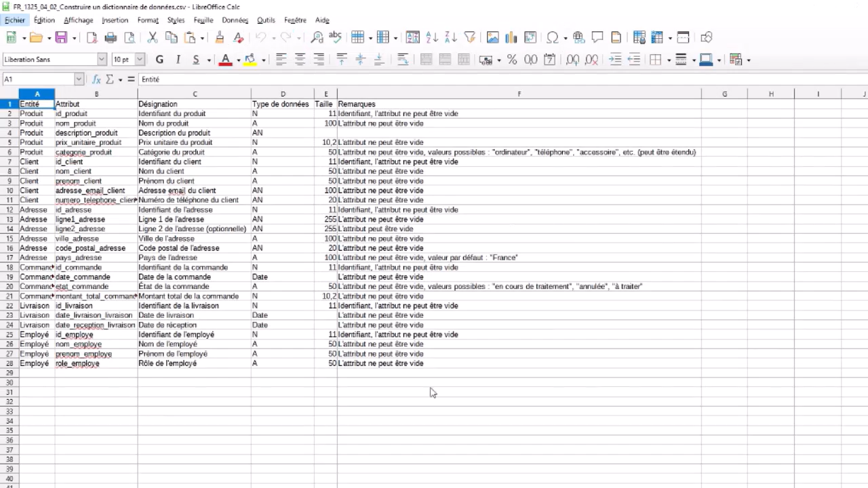868x488 pixels.
Task: Export the document as PDF
Action: tap(92, 37)
